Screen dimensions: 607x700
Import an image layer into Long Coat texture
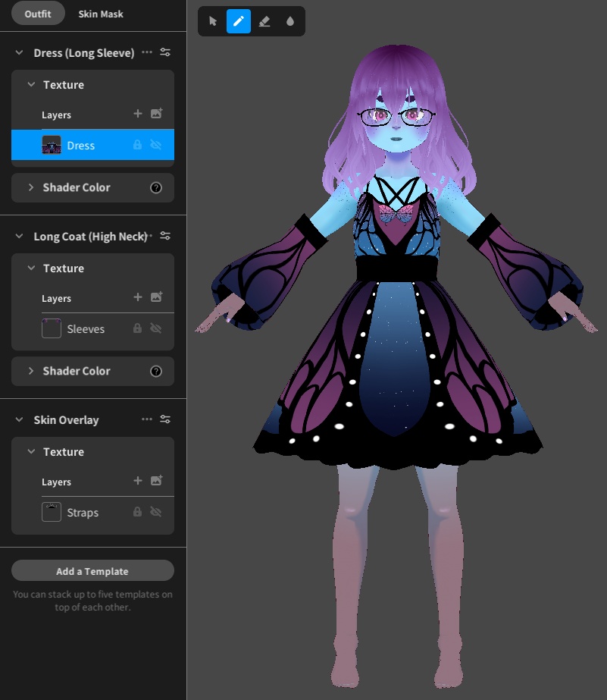tap(156, 297)
